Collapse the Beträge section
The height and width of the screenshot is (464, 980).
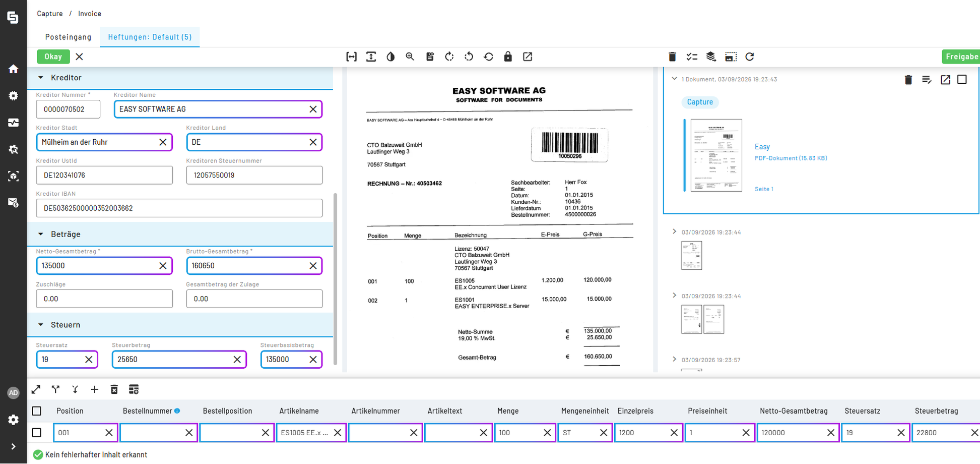pyautogui.click(x=41, y=234)
